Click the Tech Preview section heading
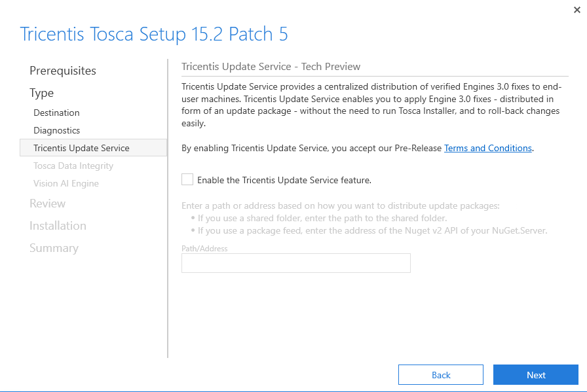Viewport: 587px width, 392px height. 271,67
